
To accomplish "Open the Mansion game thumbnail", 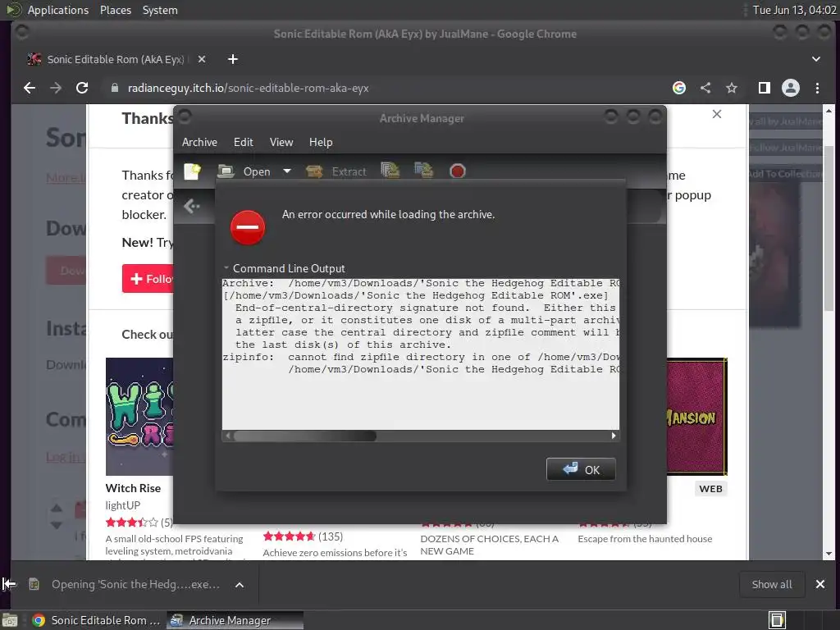I will (x=697, y=417).
